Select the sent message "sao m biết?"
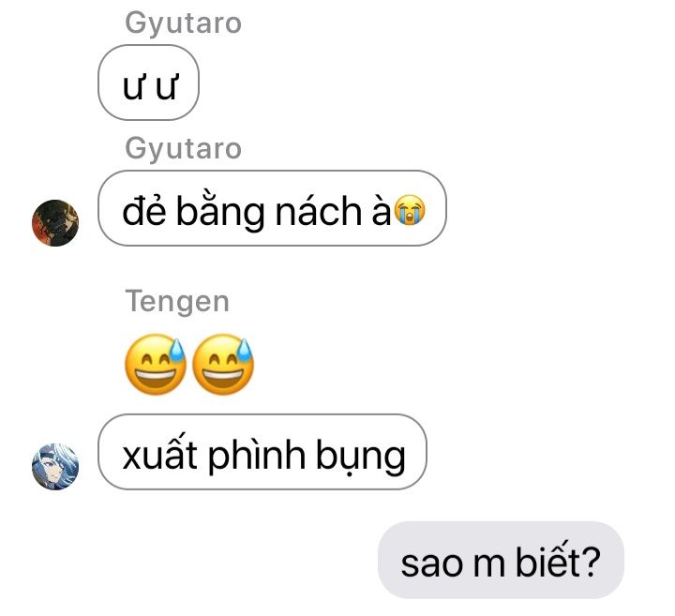 click(501, 560)
